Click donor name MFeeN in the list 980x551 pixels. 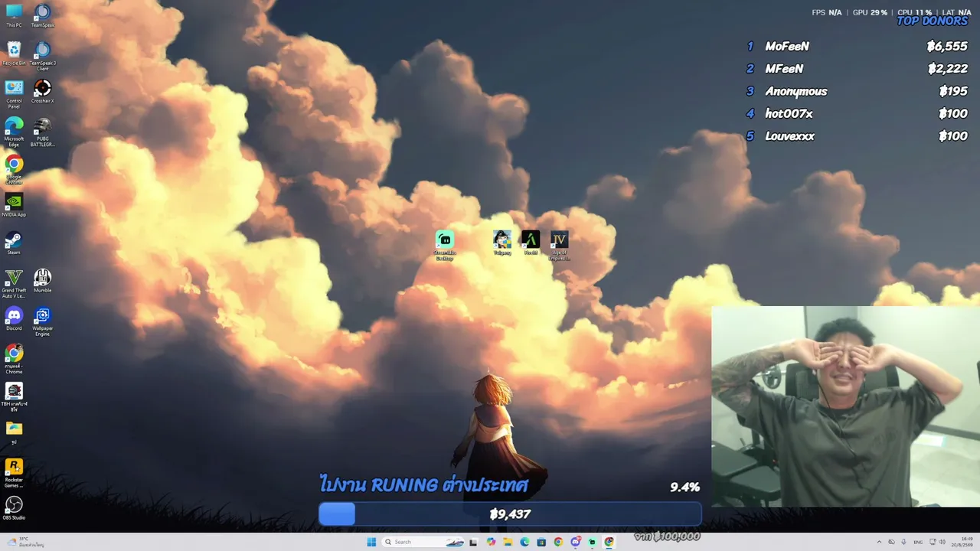(784, 69)
